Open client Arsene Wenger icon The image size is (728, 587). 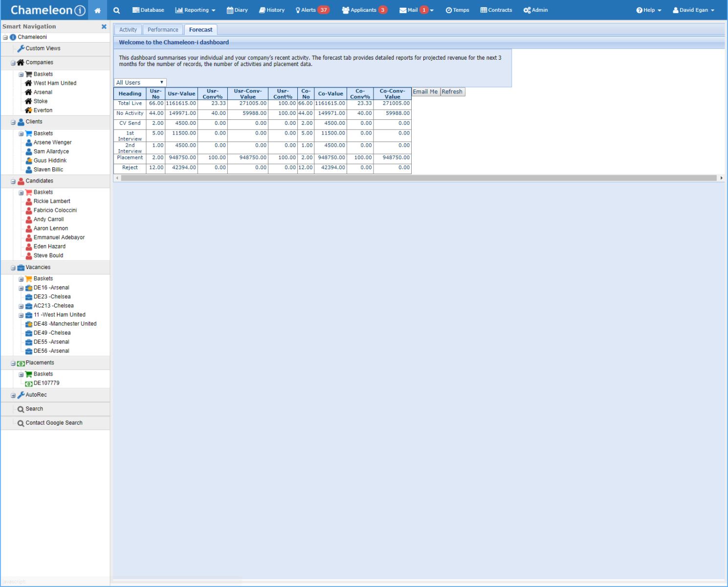coord(28,143)
